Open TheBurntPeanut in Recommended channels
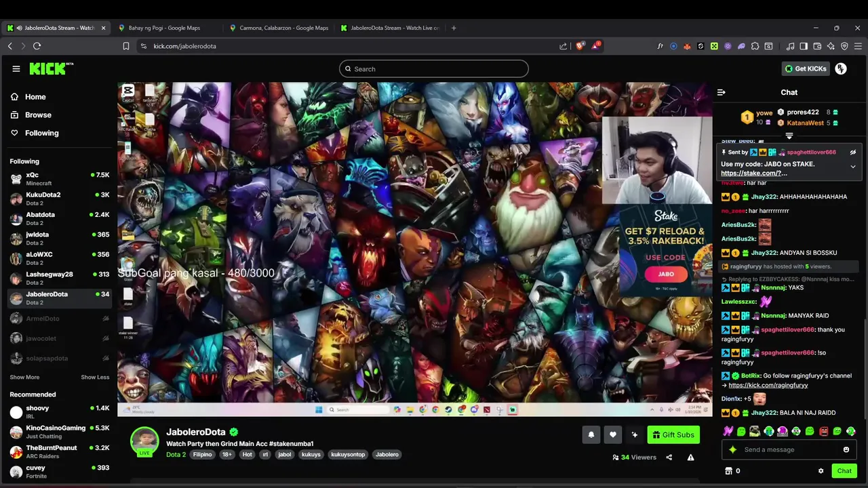 [x=59, y=451]
